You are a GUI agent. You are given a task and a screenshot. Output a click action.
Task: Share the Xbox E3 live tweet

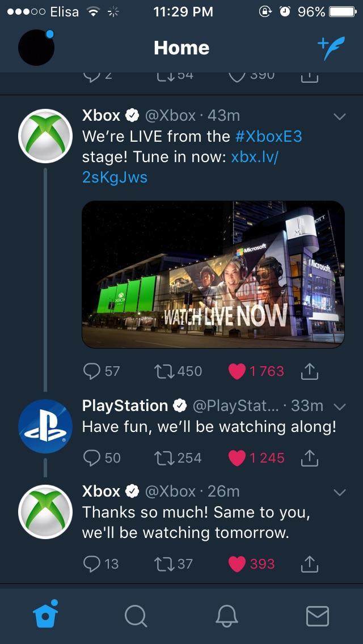(x=309, y=371)
